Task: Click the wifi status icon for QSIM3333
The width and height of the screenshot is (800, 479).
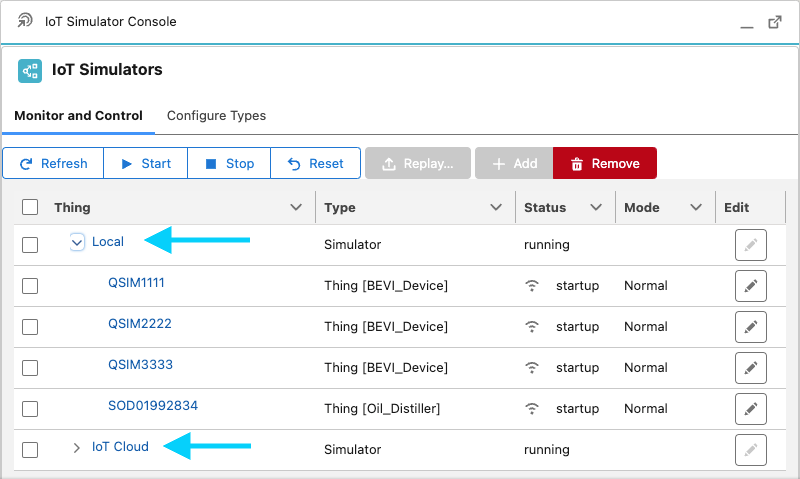Action: coord(532,367)
